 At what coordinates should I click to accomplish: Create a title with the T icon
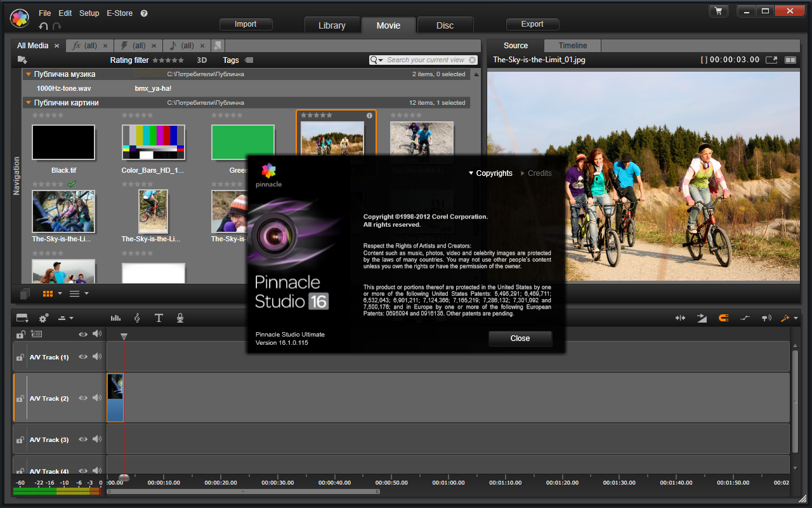pyautogui.click(x=159, y=318)
